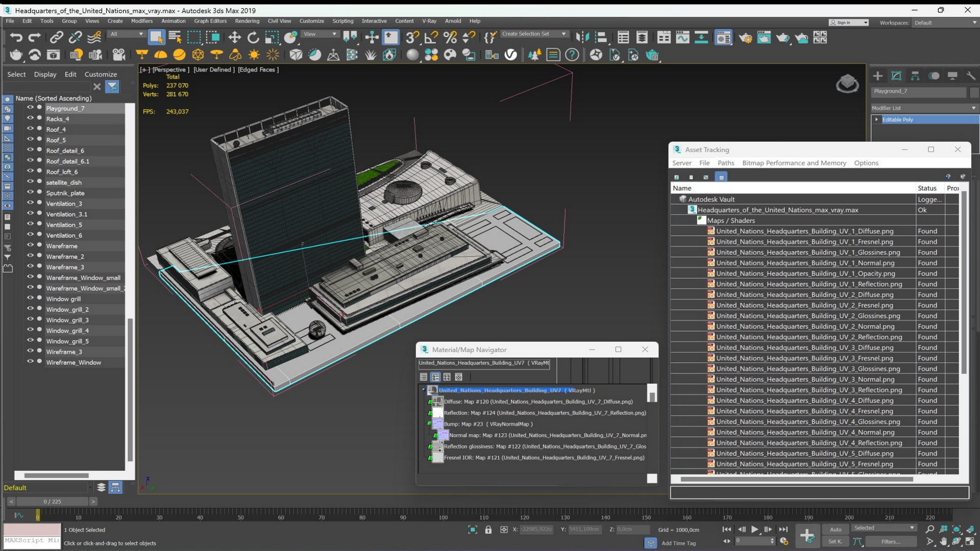Open the Selected key filter dropdown
980x551 pixels.
coord(884,529)
